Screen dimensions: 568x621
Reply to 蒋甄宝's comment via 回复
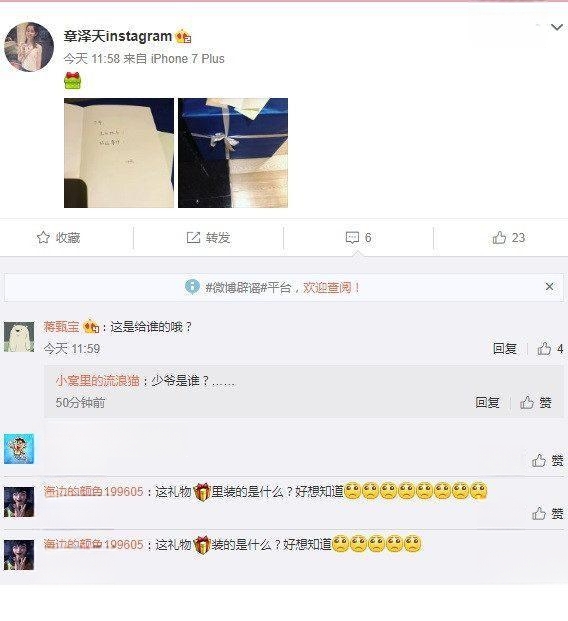[505, 349]
